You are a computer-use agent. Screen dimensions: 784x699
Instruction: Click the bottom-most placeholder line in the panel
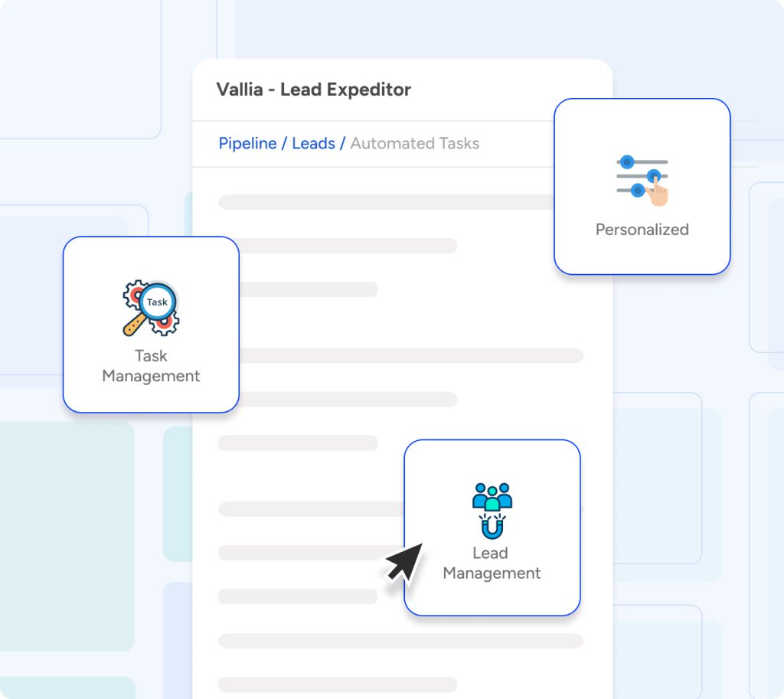(337, 684)
